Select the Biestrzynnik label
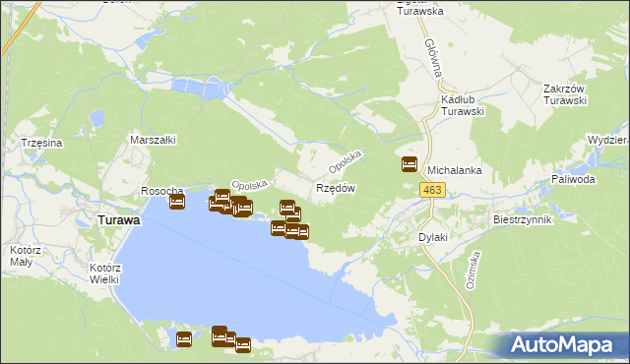630x364 pixels. (523, 220)
